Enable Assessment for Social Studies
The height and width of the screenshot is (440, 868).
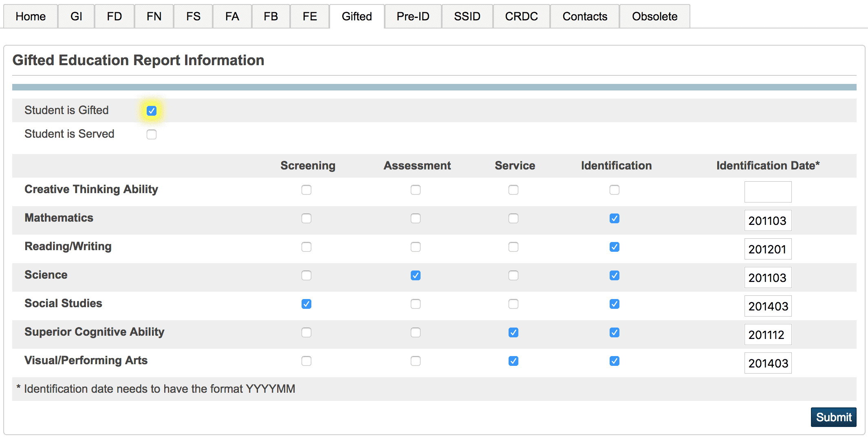coord(415,304)
